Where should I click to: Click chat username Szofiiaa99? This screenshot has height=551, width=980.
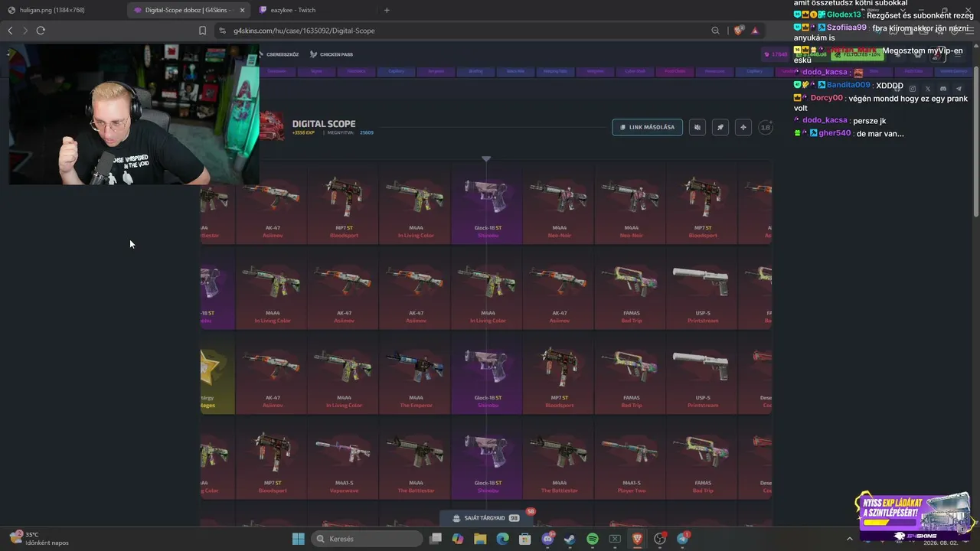[x=846, y=28]
